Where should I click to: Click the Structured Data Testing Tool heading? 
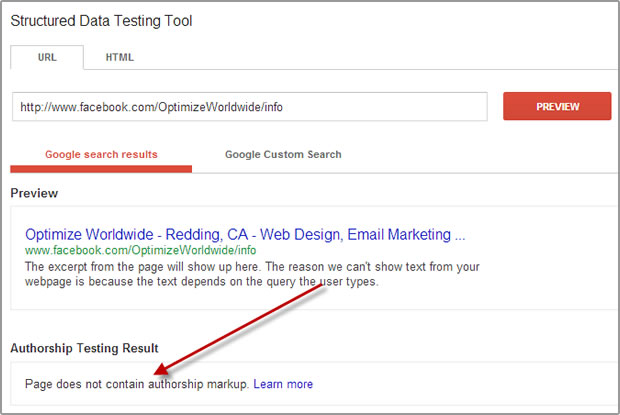101,21
